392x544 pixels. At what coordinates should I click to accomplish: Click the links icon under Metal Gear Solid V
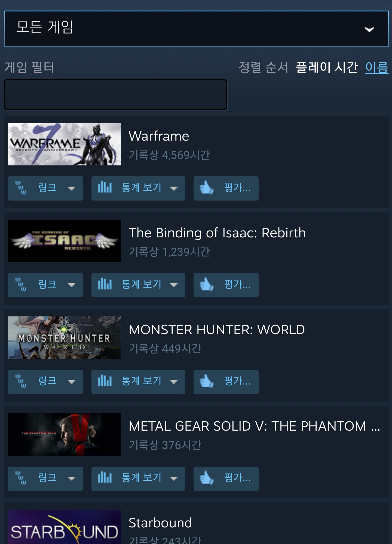pos(21,478)
